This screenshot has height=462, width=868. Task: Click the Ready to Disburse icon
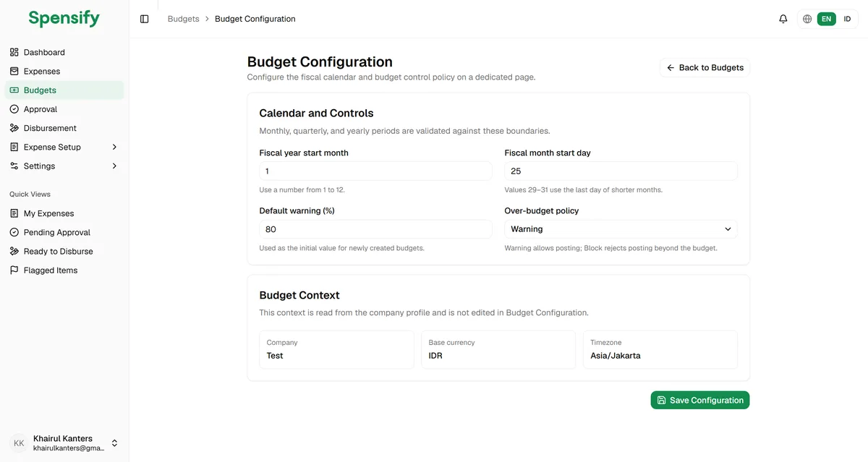click(14, 251)
